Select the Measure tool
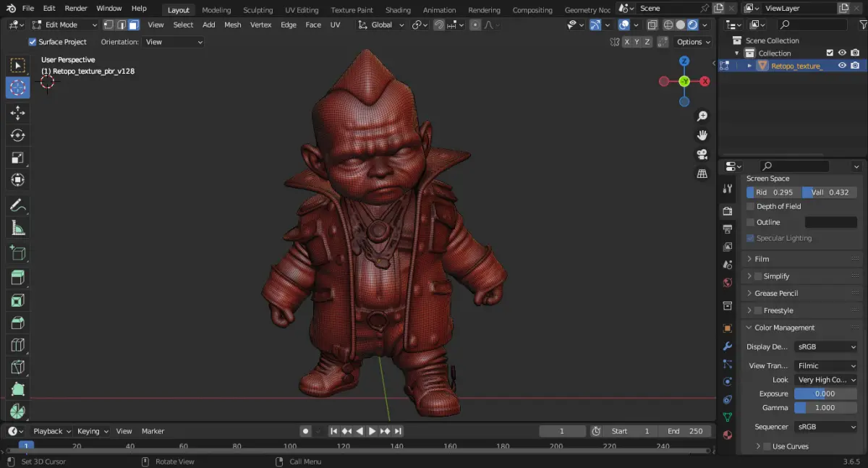Screen dimensions: 868x468 [x=18, y=229]
